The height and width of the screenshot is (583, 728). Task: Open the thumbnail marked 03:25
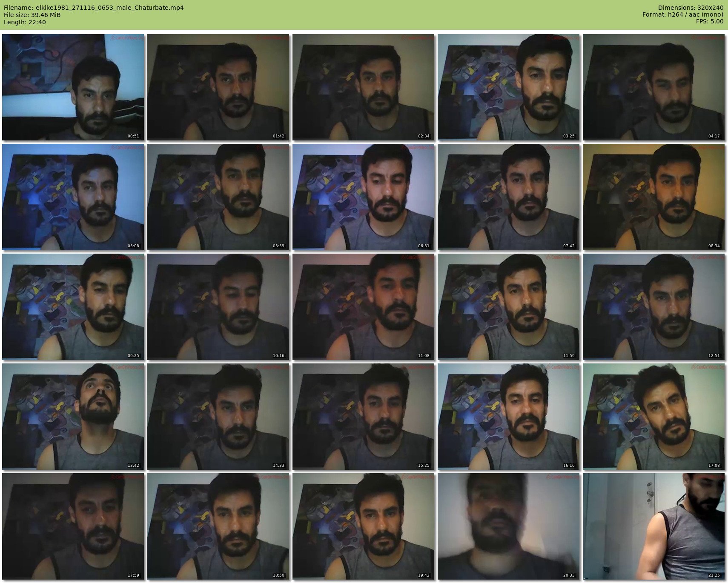508,87
